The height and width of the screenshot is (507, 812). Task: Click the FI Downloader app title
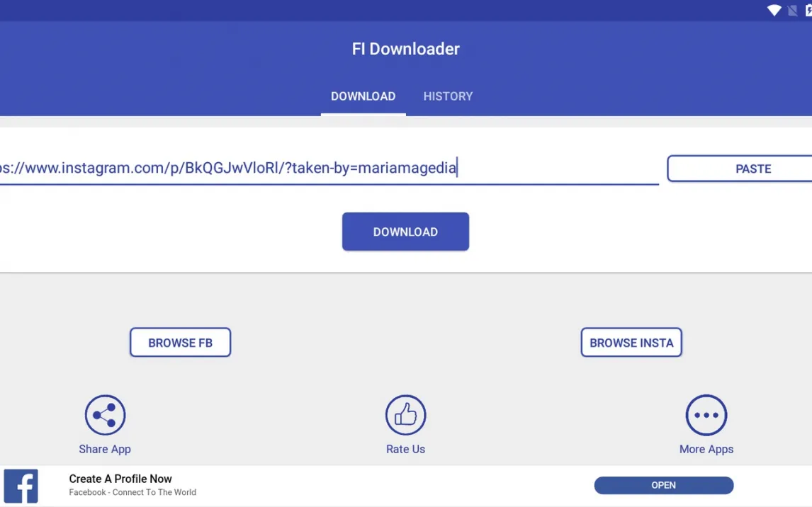coord(405,49)
